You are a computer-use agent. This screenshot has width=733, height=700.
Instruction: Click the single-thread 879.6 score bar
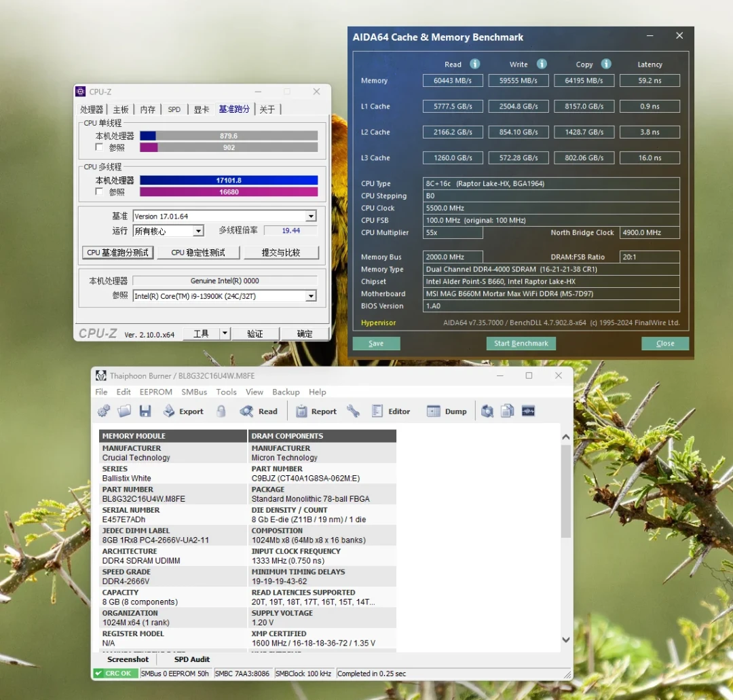click(229, 136)
